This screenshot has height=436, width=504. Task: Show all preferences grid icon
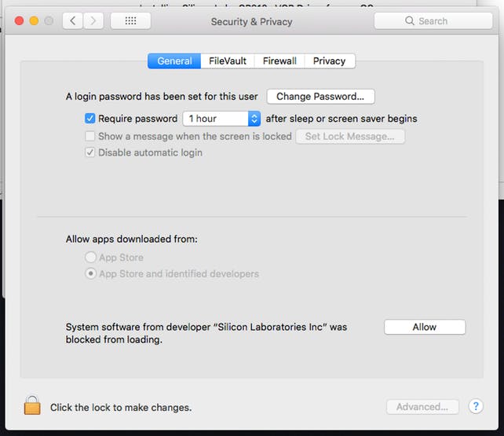130,21
